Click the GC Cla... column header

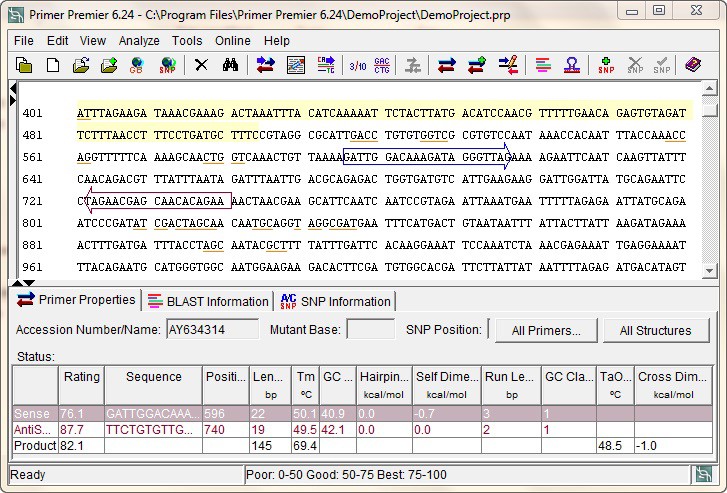coord(569,385)
